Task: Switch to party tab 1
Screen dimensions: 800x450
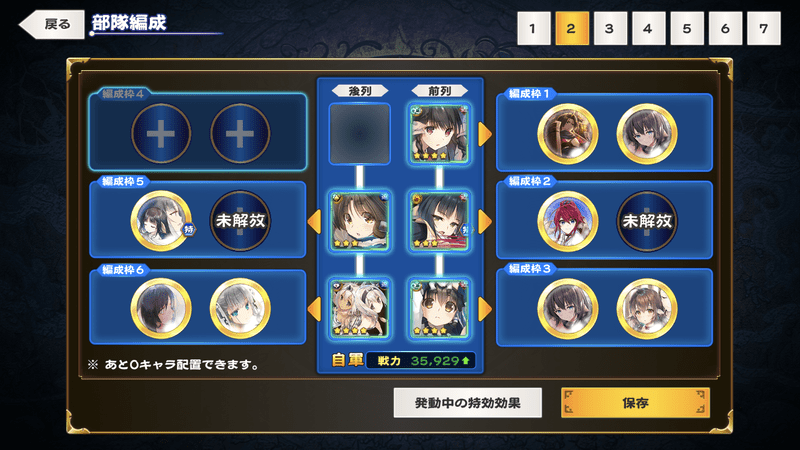Action: [x=533, y=29]
